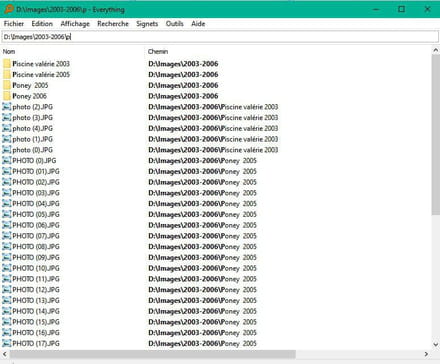Image resolution: width=440 pixels, height=364 pixels.
Task: Click the vertical scrollbar down arrow
Action: pyautogui.click(x=436, y=344)
